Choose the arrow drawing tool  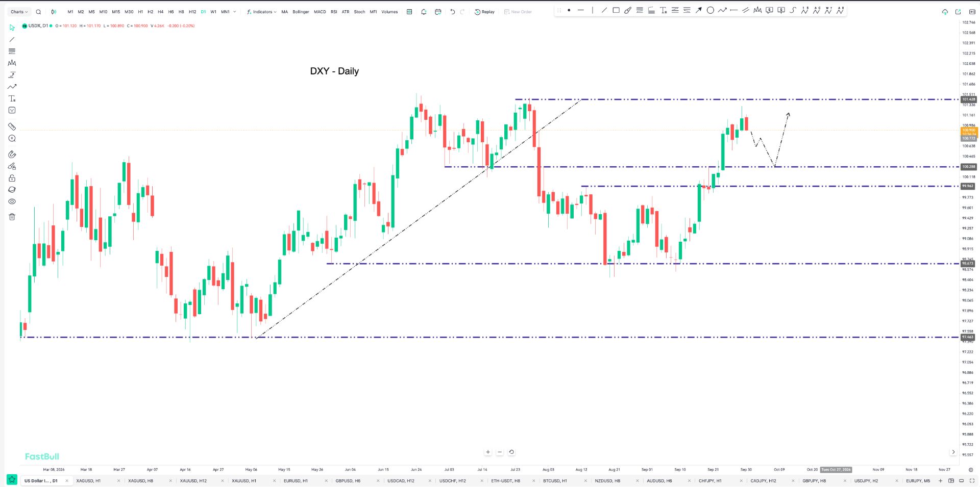pyautogui.click(x=699, y=10)
